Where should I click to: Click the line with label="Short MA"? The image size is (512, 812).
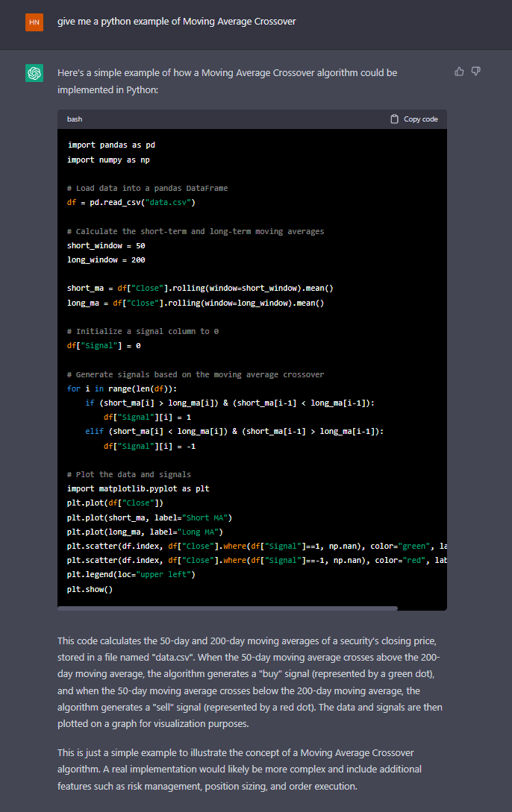click(149, 518)
